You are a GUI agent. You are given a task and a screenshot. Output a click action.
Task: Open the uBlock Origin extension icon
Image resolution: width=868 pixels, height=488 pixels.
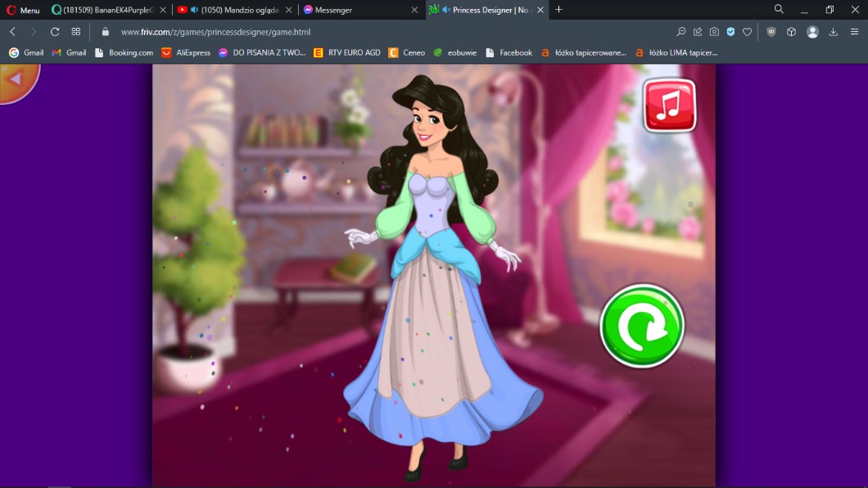pos(771,32)
